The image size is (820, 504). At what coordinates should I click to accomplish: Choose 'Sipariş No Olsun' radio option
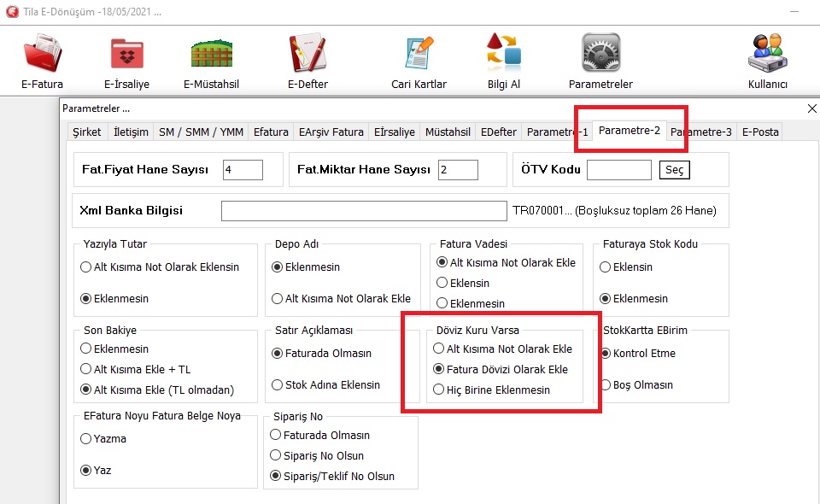click(276, 456)
